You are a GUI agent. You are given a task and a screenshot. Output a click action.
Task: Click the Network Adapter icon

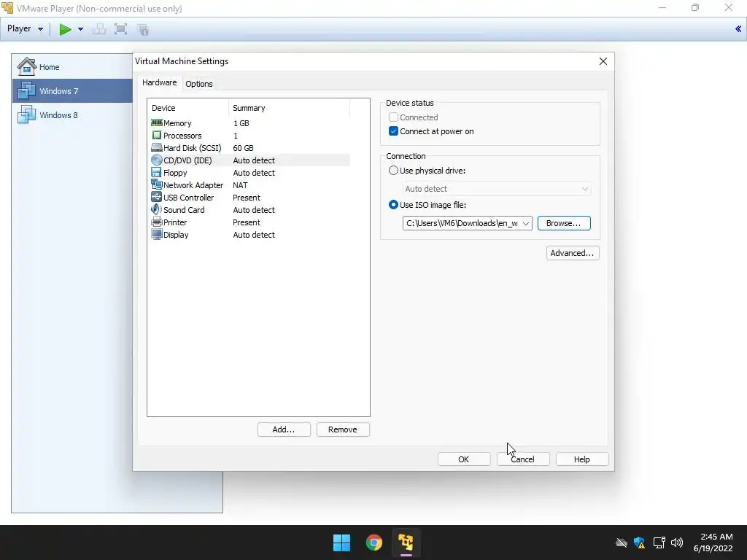coord(156,184)
